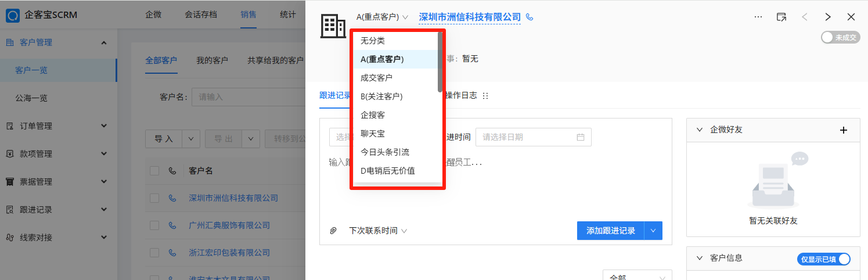This screenshot has height=280, width=868.
Task: Add a WeCom friend with plus icon
Action: [x=844, y=130]
